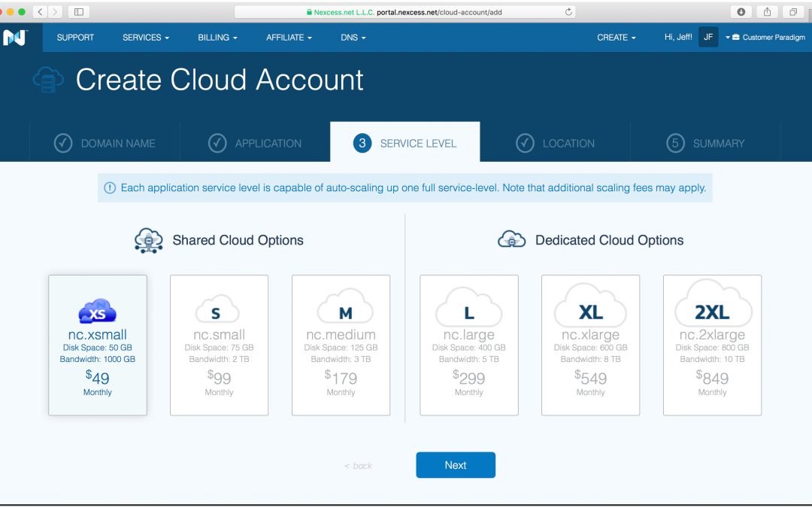Expand the Services dropdown menu
The image size is (812, 508).
coord(145,38)
